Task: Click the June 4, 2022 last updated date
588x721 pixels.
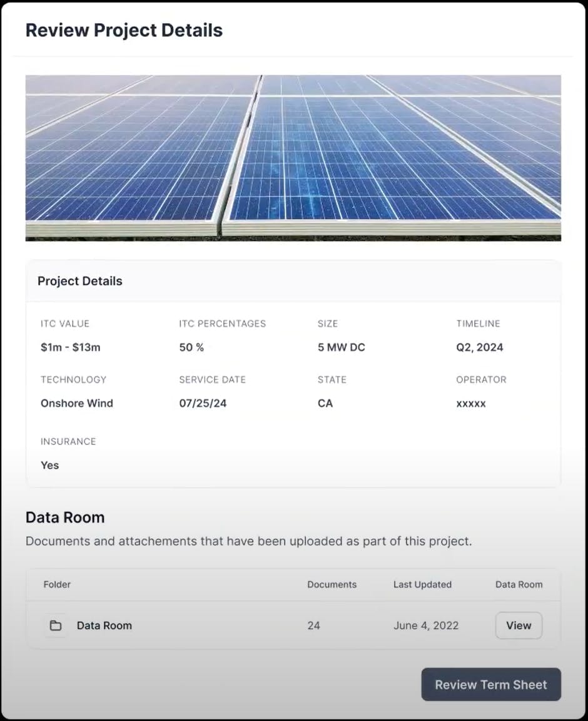Action: 426,625
